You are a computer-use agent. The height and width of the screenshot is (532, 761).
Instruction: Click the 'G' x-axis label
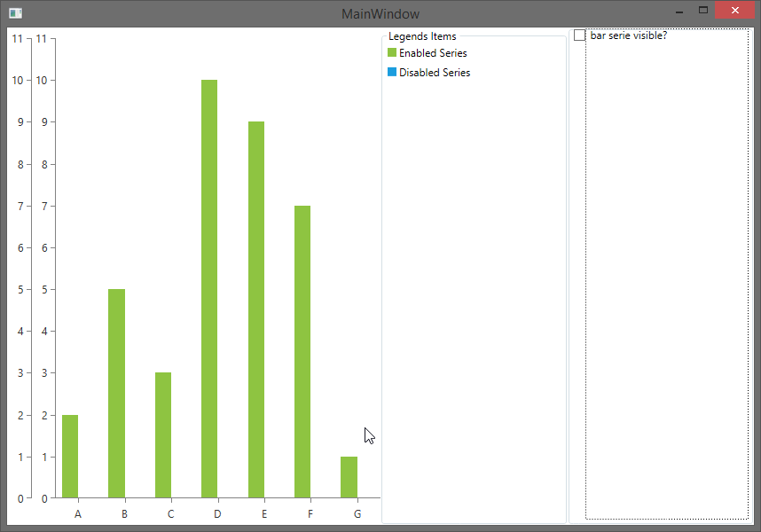(x=357, y=514)
